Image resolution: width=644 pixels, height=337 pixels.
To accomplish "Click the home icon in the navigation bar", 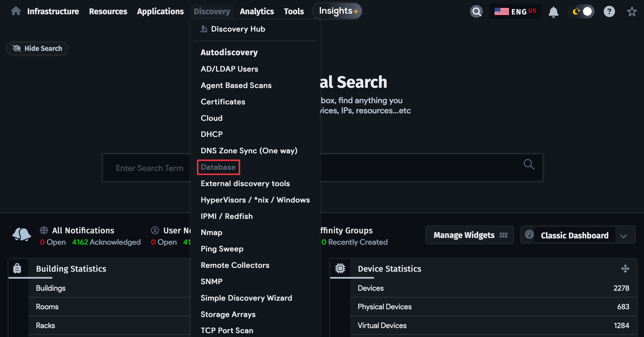I will point(15,11).
